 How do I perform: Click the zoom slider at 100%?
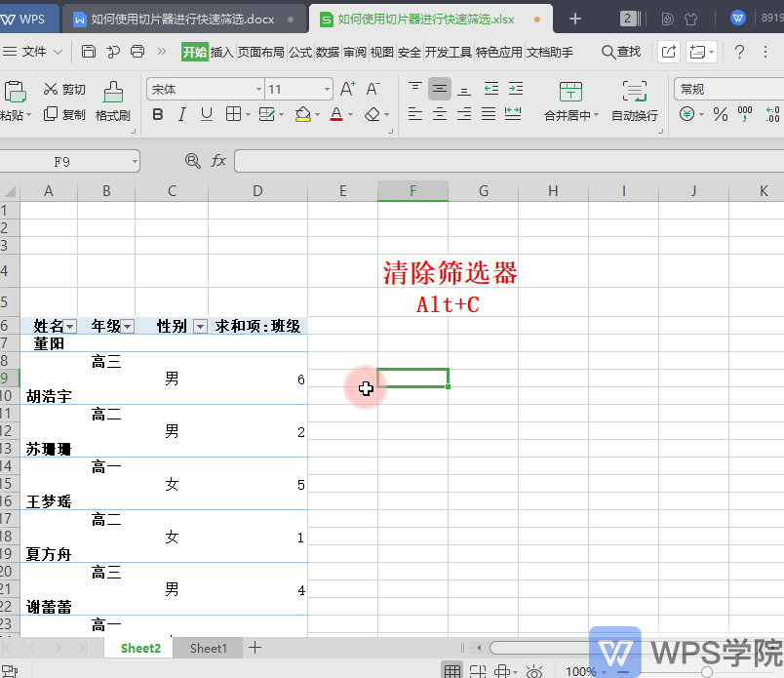pyautogui.click(x=707, y=671)
